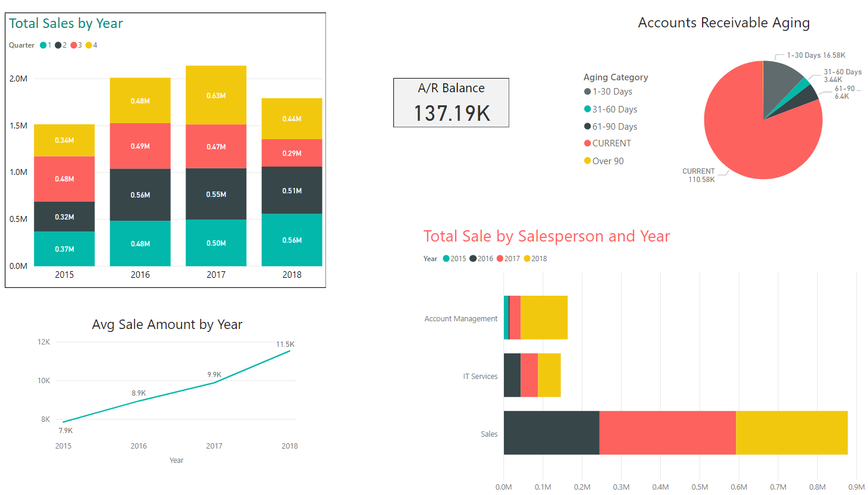The width and height of the screenshot is (868, 495).
Task: Select the 0.63M segment in 2017 bar
Action: coord(216,95)
